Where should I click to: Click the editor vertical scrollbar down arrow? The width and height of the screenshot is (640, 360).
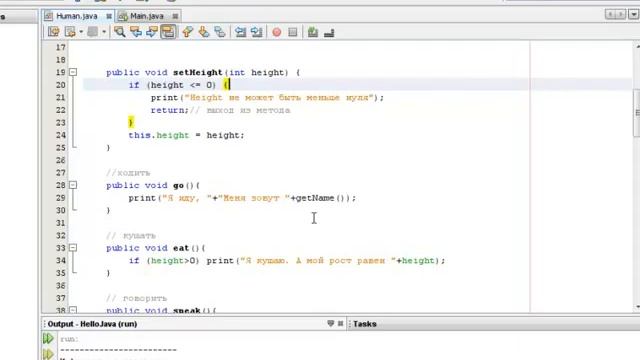(x=637, y=307)
